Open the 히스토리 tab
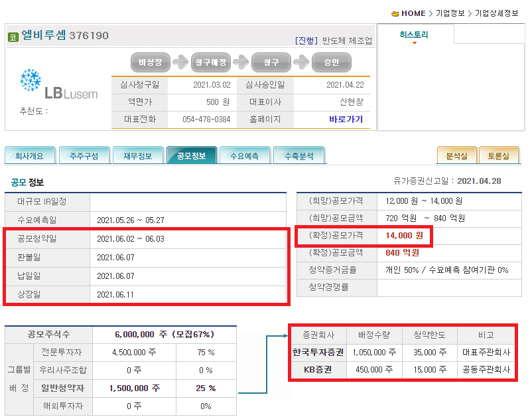 click(x=414, y=35)
